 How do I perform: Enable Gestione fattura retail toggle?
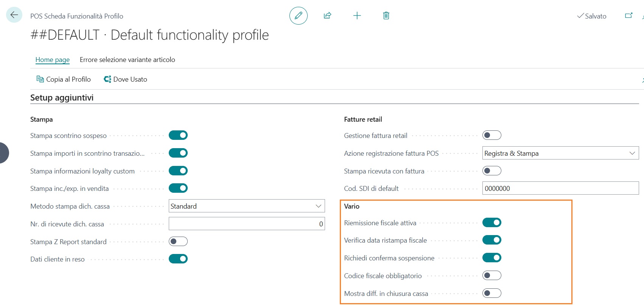(x=492, y=135)
